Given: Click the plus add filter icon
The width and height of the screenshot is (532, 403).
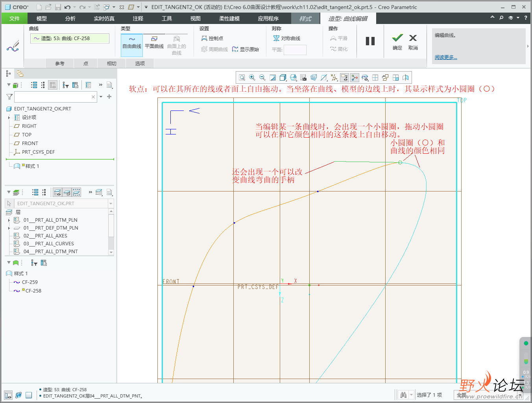Looking at the screenshot, I should pyautogui.click(x=109, y=97).
